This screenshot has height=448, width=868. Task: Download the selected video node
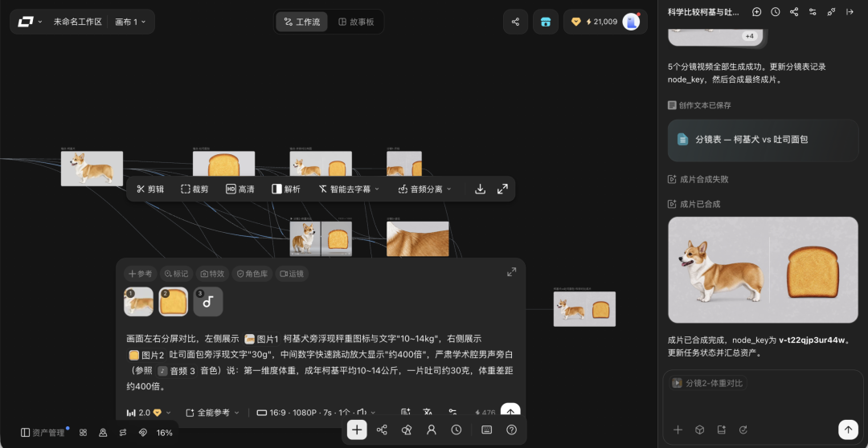pyautogui.click(x=481, y=189)
